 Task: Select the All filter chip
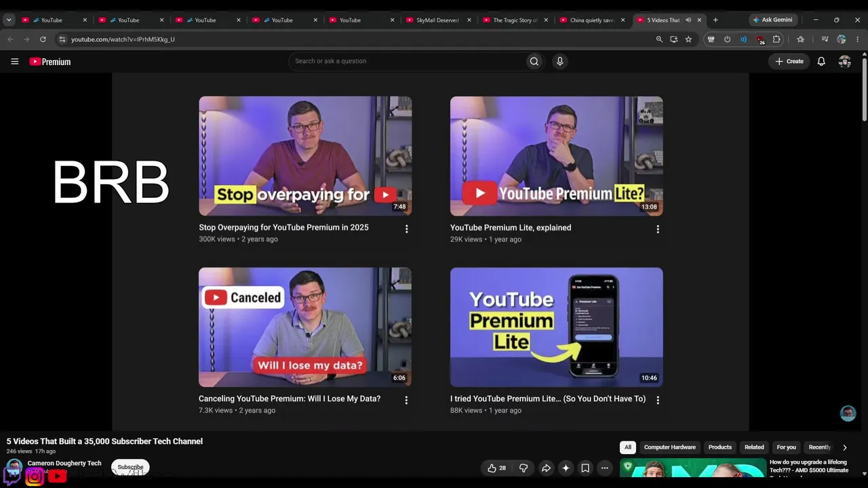(628, 447)
